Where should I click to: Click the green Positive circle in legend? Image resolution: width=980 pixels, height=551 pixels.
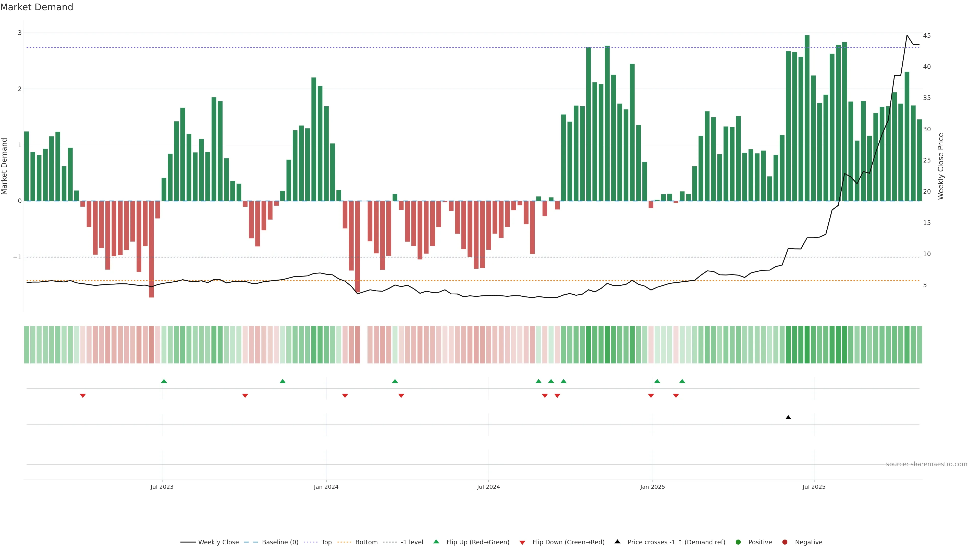(x=738, y=542)
